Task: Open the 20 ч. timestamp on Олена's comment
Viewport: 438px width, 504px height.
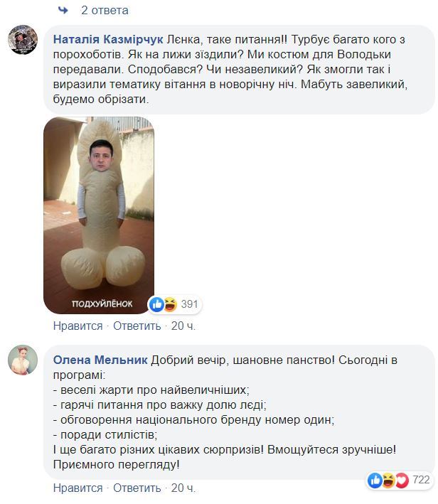Action: tap(183, 488)
